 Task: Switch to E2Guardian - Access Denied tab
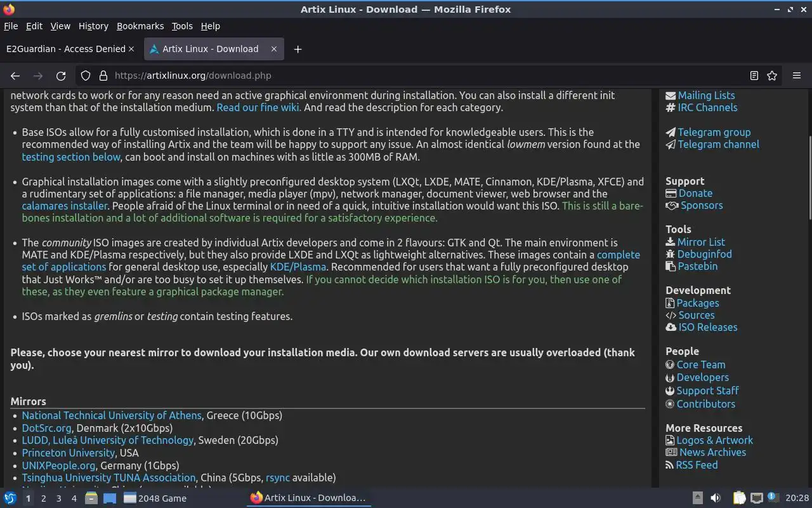[x=66, y=49]
